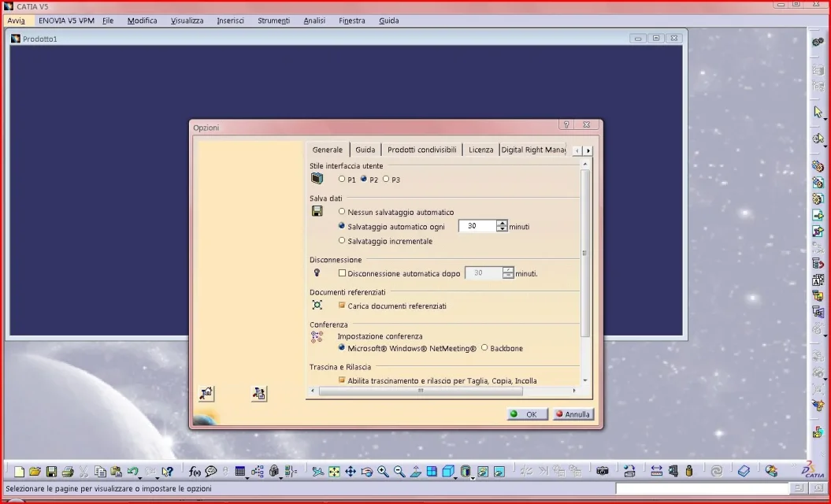The width and height of the screenshot is (831, 504).
Task: Open a file with the folder icon
Action: tap(35, 472)
